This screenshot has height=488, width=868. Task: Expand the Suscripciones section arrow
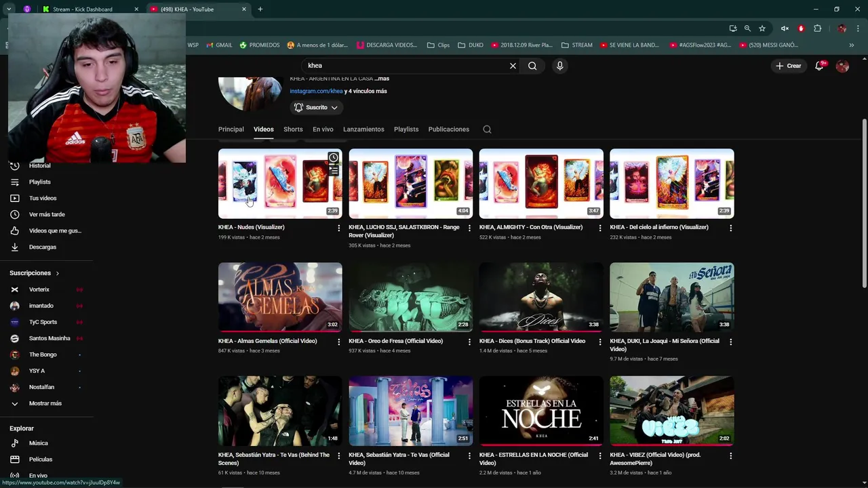57,273
